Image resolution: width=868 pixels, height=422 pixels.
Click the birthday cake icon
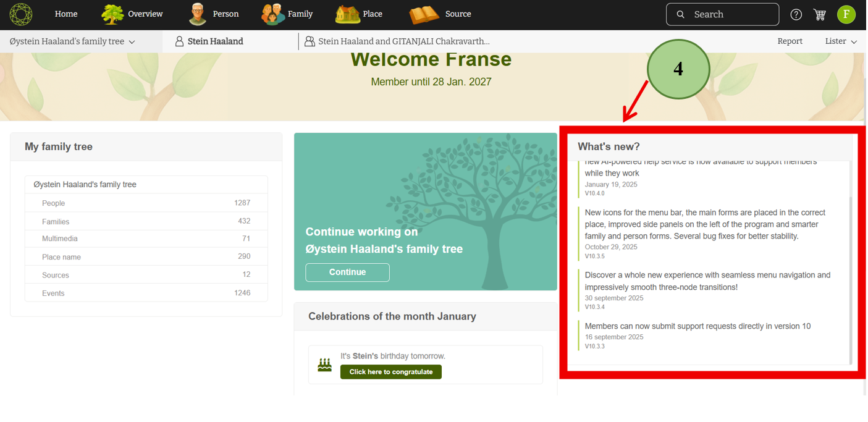click(324, 365)
